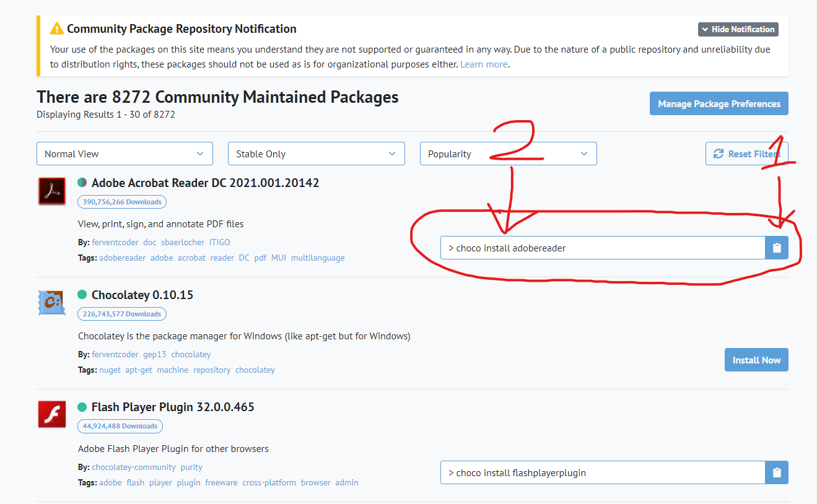Open the Normal View dropdown

[x=125, y=154]
